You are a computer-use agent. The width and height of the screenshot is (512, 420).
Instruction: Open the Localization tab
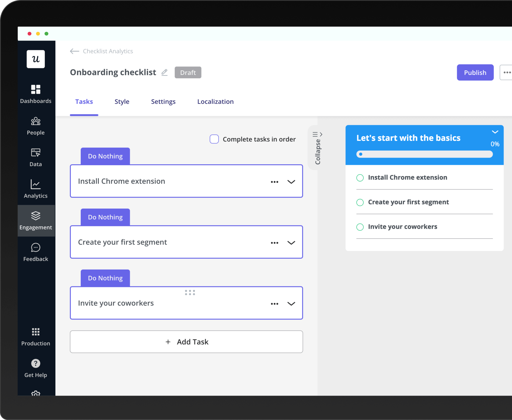pos(215,102)
